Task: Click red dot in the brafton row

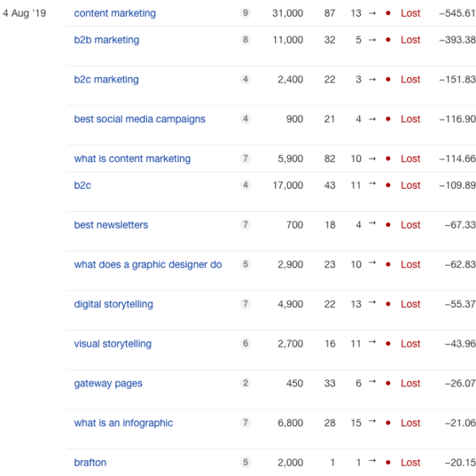Action: [x=387, y=463]
